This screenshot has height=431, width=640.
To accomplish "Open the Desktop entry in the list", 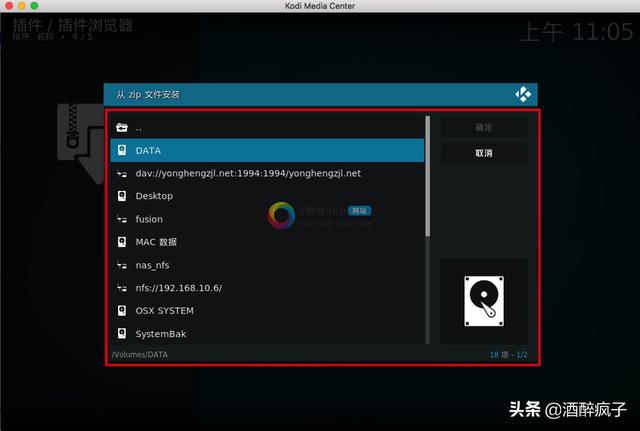I will point(267,196).
